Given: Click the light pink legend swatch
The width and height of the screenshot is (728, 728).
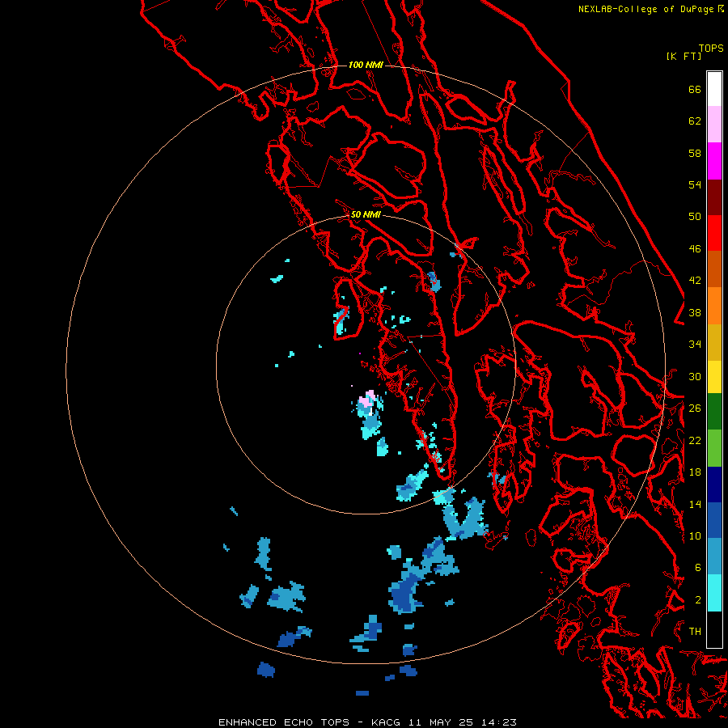Looking at the screenshot, I should 714,124.
